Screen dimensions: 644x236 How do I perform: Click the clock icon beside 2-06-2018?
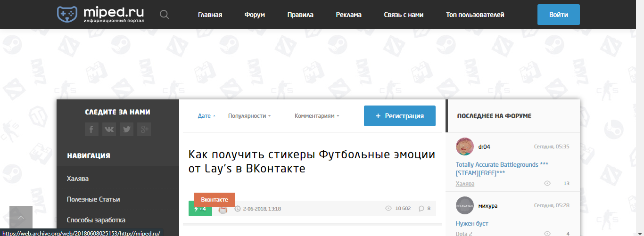[x=238, y=209]
